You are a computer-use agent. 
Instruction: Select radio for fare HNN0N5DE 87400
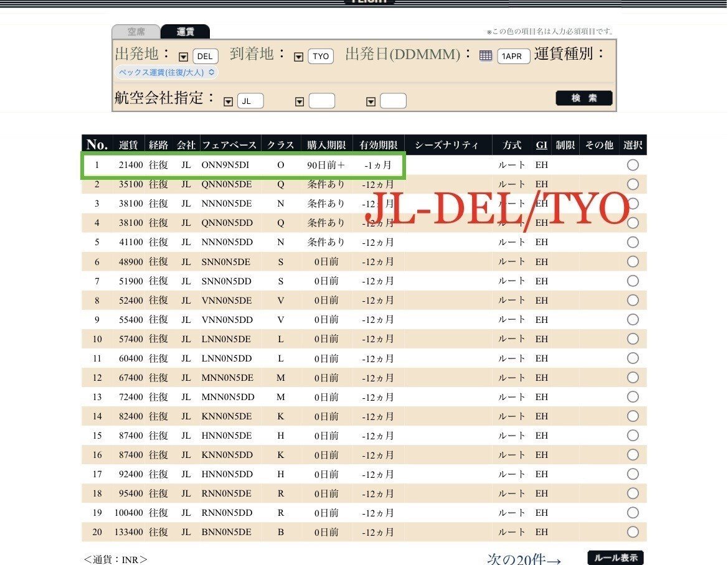click(632, 435)
